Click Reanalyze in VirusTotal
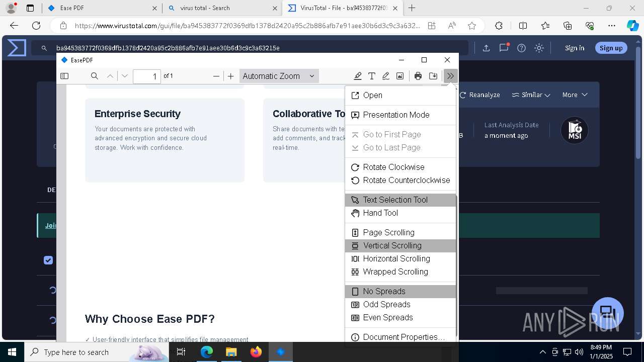This screenshot has height=362, width=644. click(x=479, y=95)
